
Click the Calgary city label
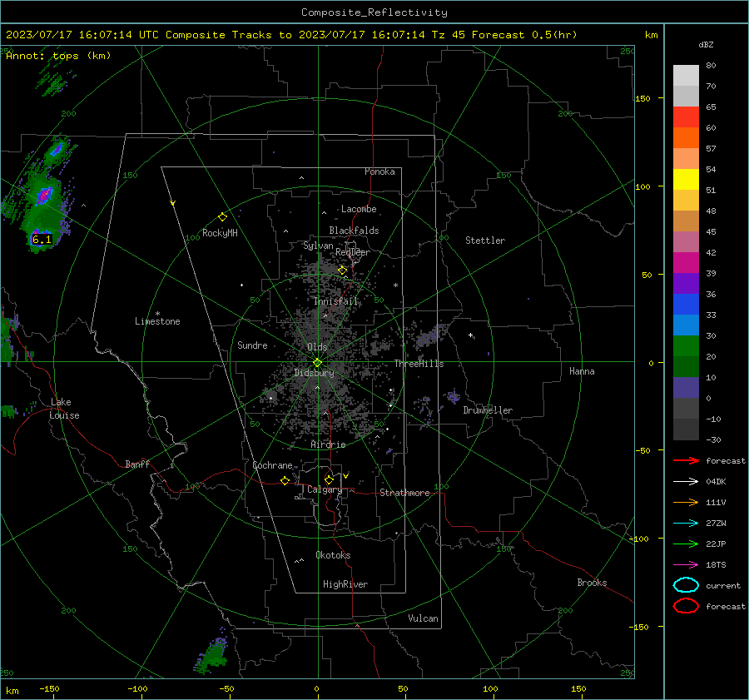coord(325,489)
